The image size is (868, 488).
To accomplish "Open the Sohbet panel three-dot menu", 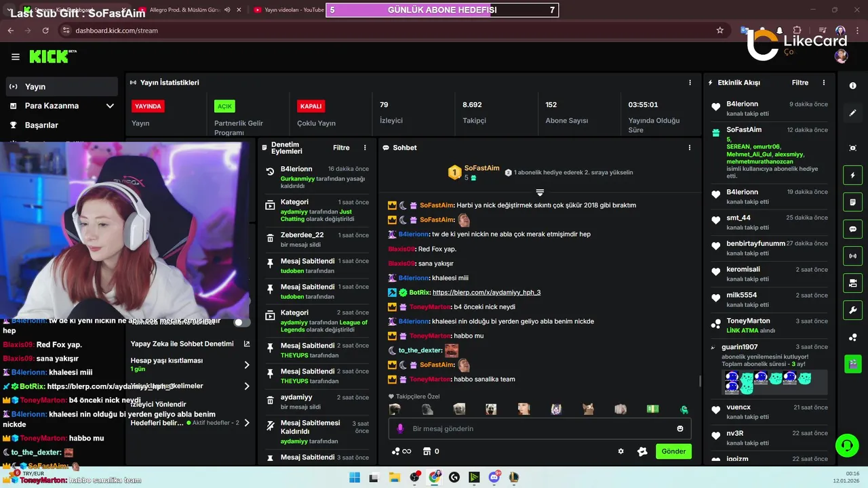I will click(690, 148).
